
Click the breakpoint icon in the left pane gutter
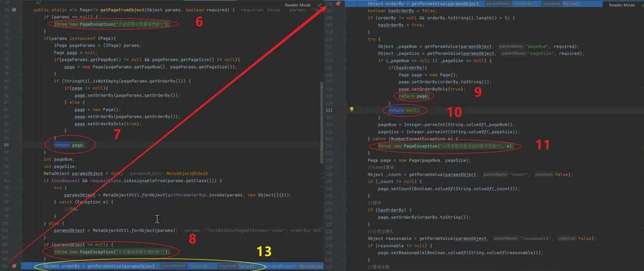tap(14, 265)
